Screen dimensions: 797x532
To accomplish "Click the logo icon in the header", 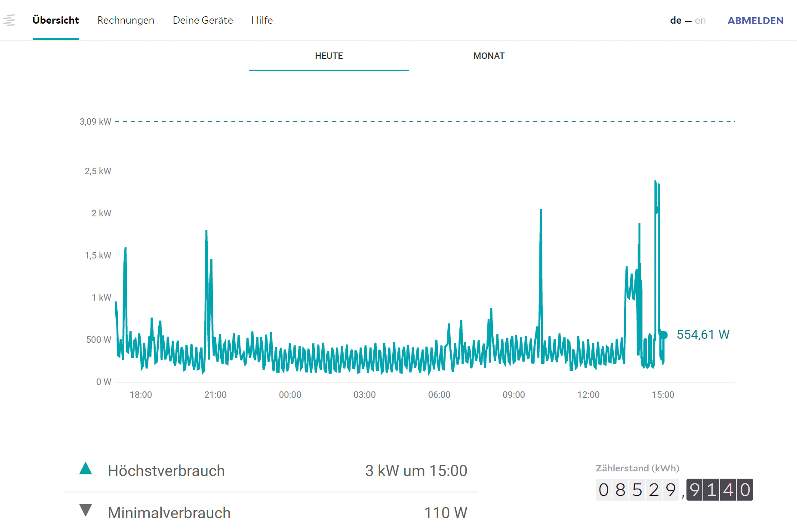I will [9, 20].
